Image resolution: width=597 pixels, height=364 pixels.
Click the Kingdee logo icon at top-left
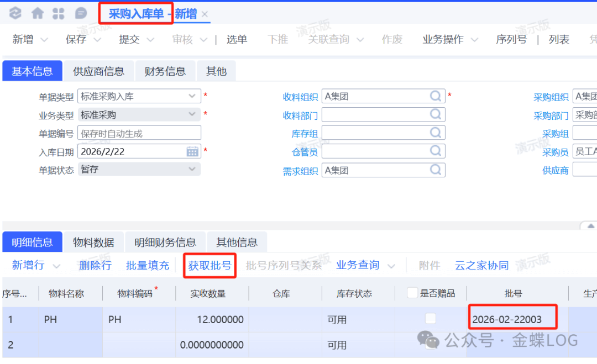tap(15, 13)
